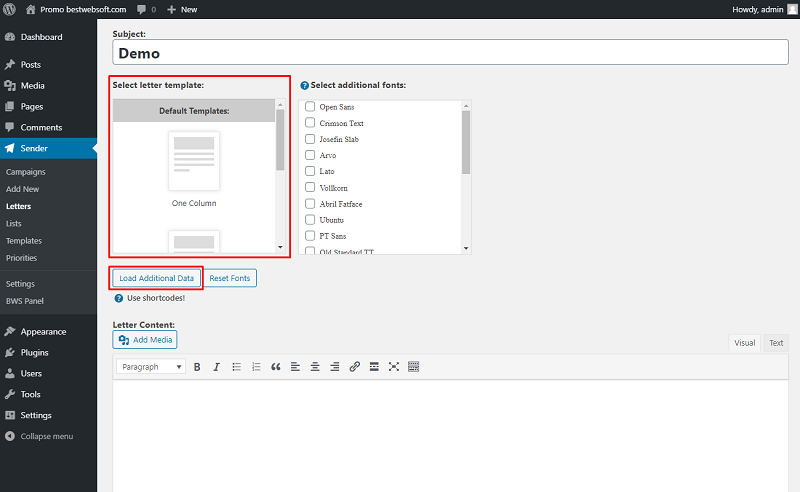
Task: Click the insert link icon
Action: 355,366
